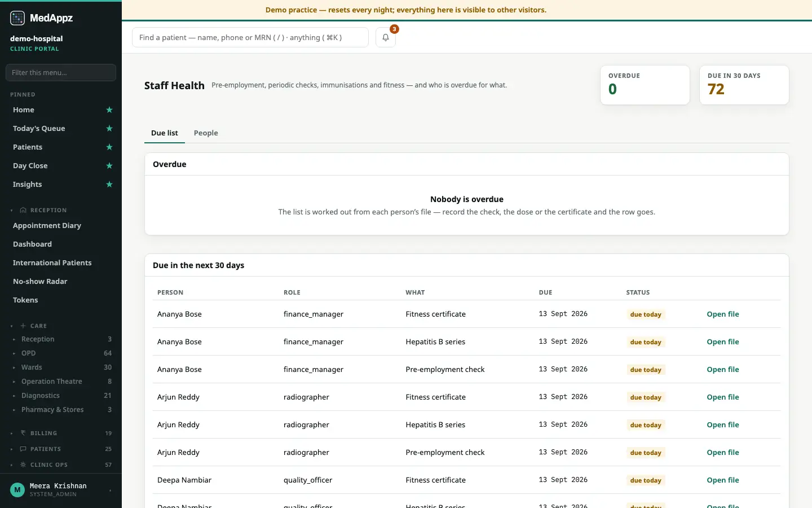Open the pinned Patients page
812x508 pixels.
pyautogui.click(x=28, y=147)
